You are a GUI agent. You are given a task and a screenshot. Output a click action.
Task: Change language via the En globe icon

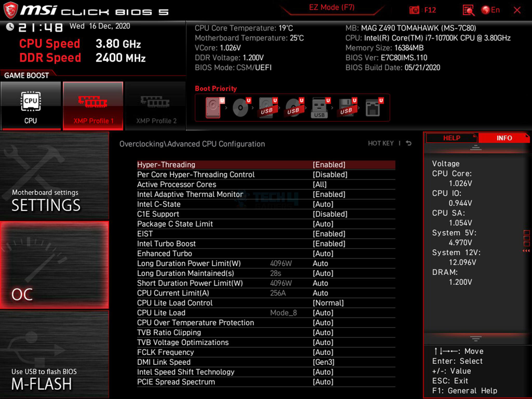point(490,10)
